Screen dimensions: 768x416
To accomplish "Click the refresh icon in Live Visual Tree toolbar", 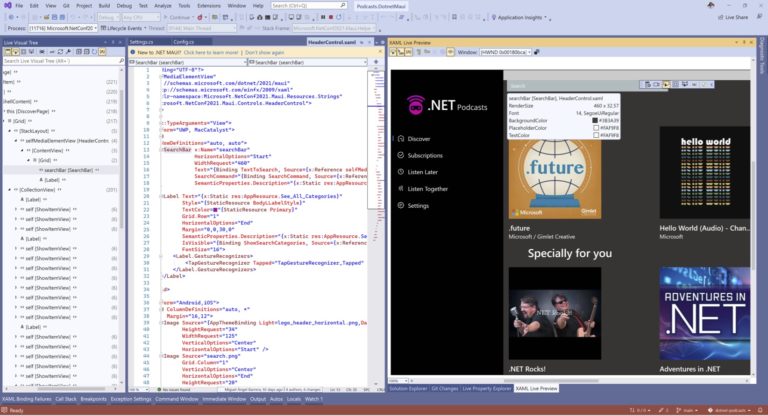I will (60, 51).
